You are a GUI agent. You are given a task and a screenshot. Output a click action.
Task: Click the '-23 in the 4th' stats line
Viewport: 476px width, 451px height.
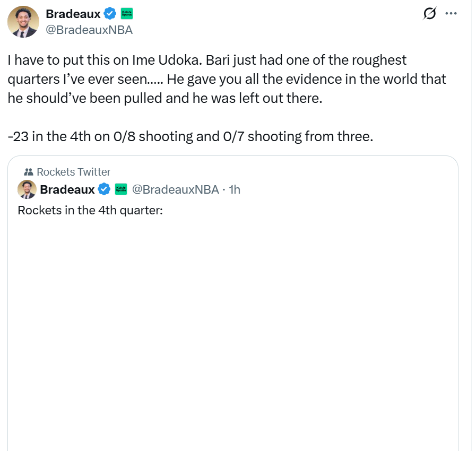tap(191, 136)
